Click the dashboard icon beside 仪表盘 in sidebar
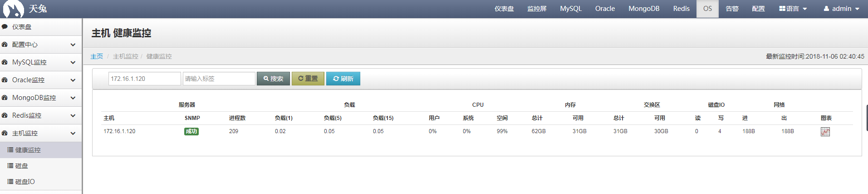Image resolution: width=868 pixels, height=194 pixels. click(x=5, y=27)
